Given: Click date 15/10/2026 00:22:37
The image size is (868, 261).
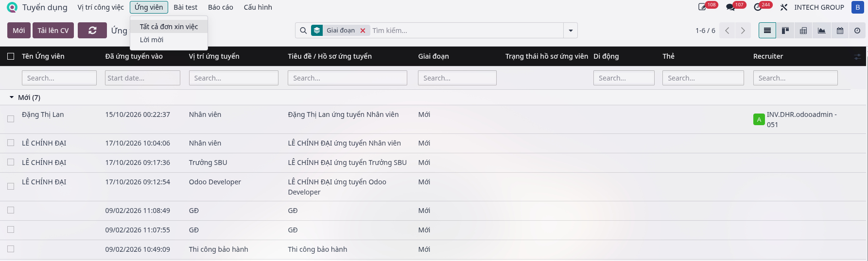Looking at the screenshot, I should coord(138,114).
